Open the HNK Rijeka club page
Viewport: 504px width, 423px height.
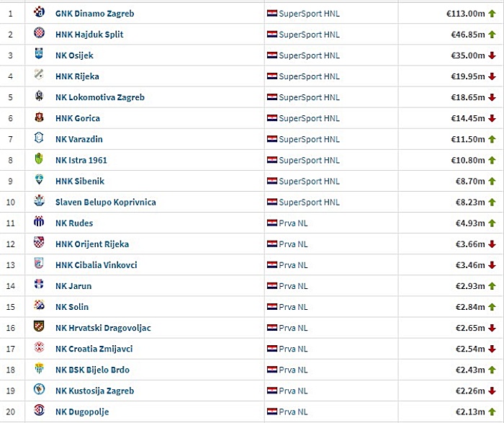click(77, 76)
